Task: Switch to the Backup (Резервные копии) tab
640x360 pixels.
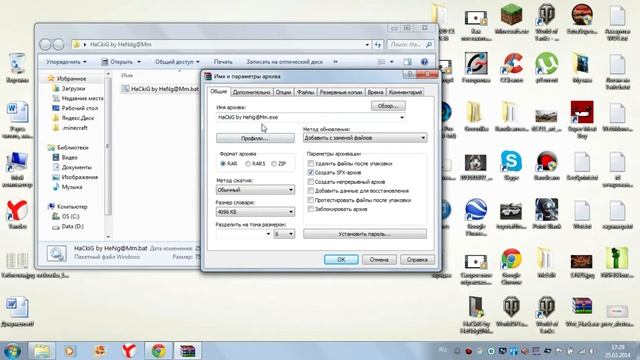Action: tap(341, 92)
